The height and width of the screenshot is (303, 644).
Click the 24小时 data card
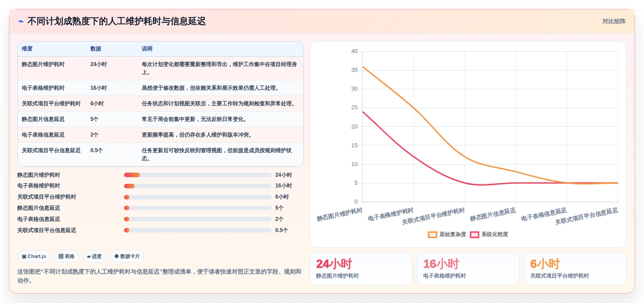click(361, 269)
